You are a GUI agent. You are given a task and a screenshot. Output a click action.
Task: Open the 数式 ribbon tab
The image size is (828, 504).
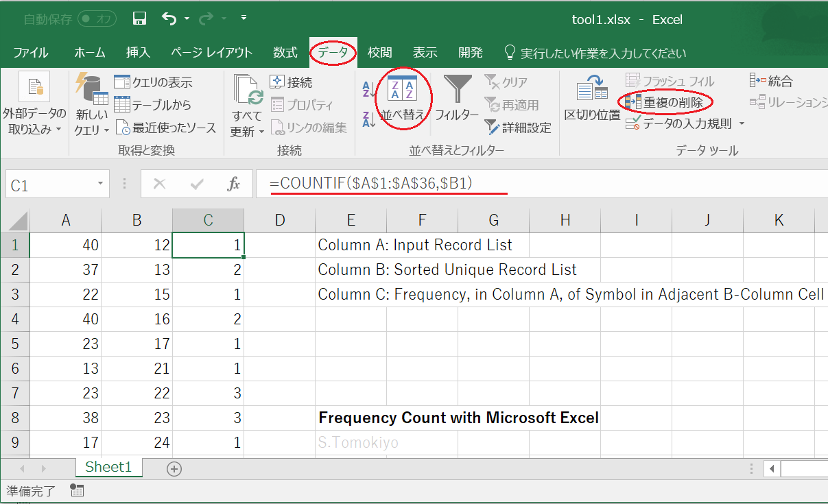tap(285, 53)
